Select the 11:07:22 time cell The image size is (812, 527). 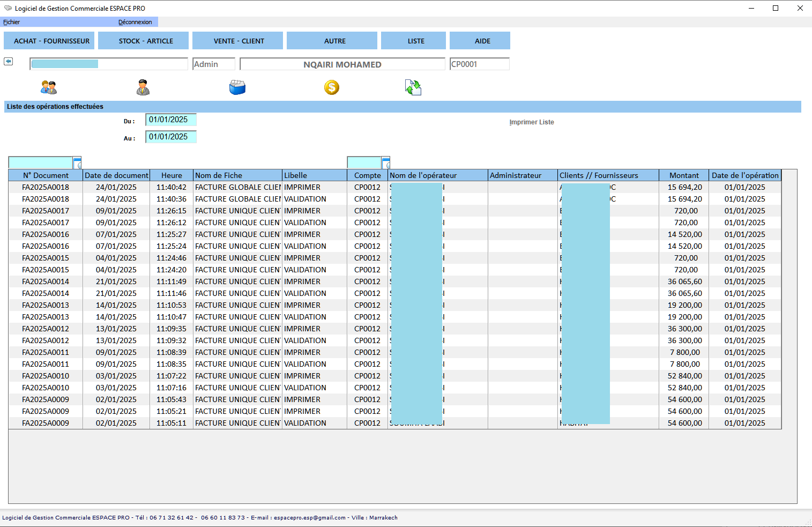tap(172, 376)
